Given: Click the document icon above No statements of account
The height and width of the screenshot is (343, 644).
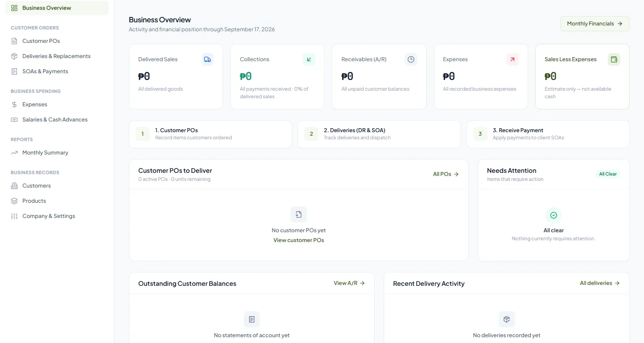Looking at the screenshot, I should pyautogui.click(x=252, y=319).
